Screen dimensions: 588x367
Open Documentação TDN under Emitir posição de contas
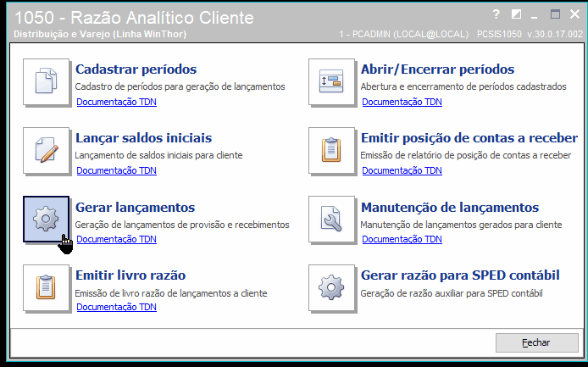[402, 170]
